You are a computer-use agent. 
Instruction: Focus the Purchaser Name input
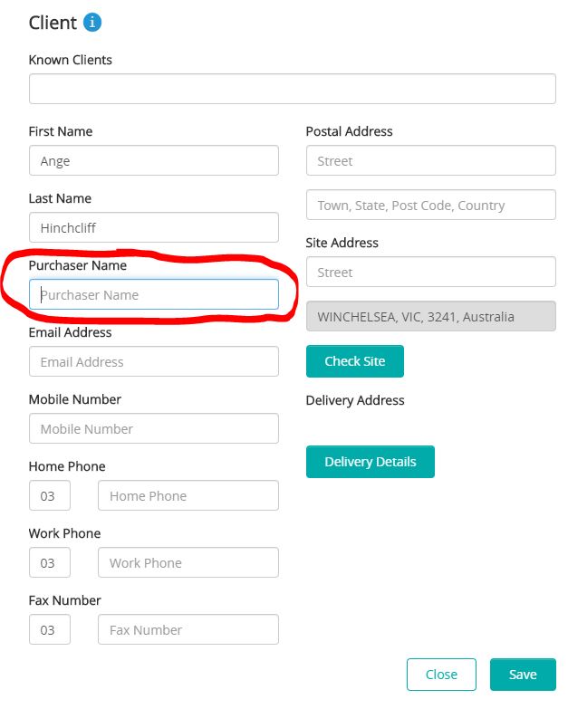[153, 295]
